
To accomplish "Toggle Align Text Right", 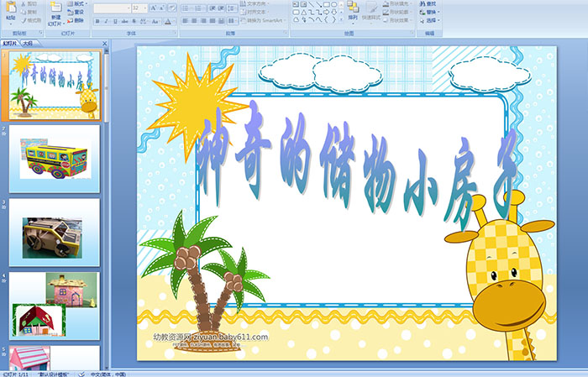I will [203, 21].
